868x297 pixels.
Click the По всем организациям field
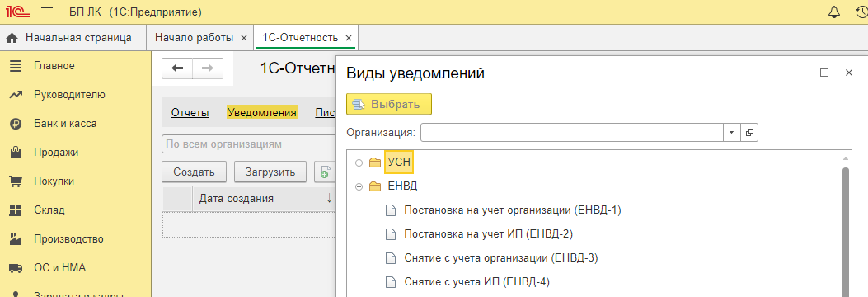[x=249, y=144]
